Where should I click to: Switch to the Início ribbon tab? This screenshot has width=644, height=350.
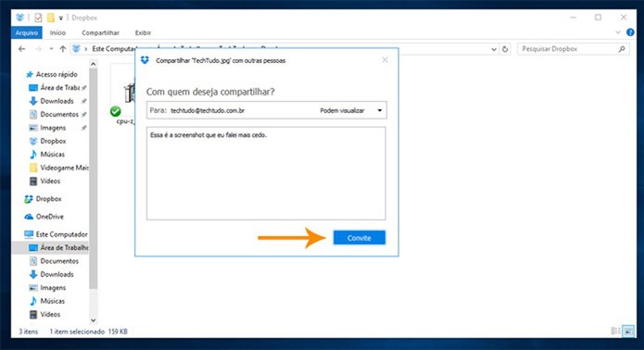57,32
